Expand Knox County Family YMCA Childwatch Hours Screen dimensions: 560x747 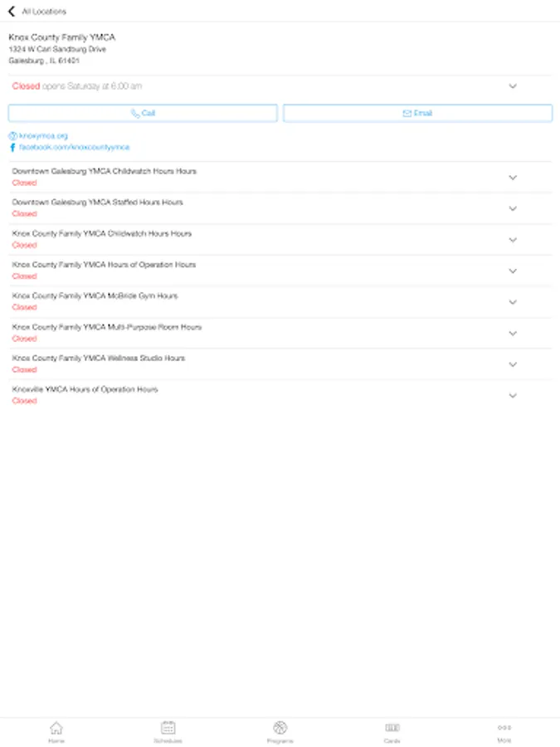tap(280, 239)
